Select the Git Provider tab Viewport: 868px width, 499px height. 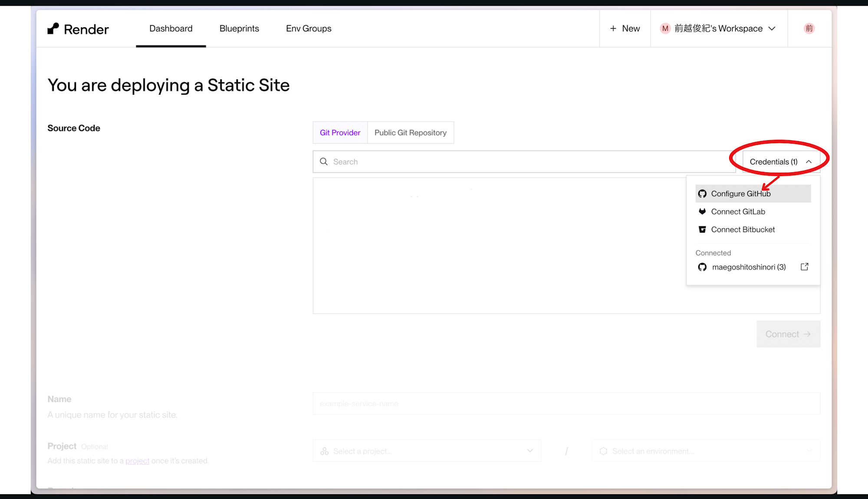[340, 132]
